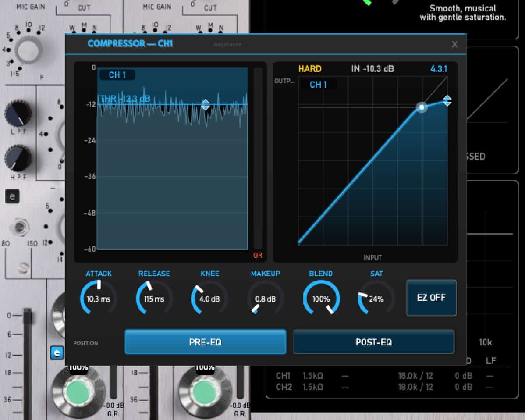525x420 pixels.
Task: Click the CH2 row 18.0k / 12 value
Action: pyautogui.click(x=415, y=387)
